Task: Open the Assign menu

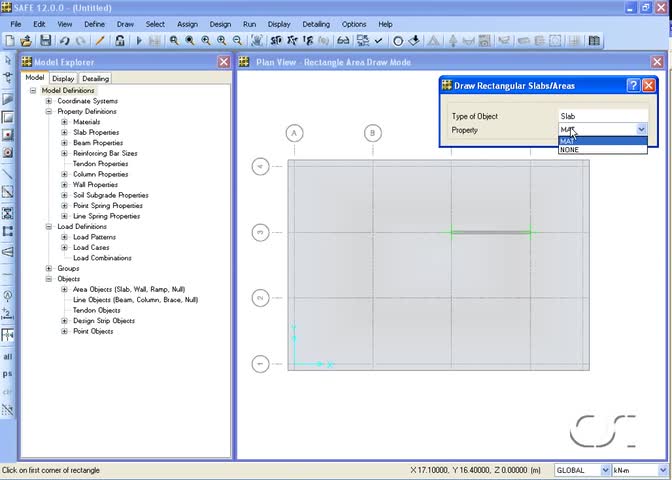Action: point(187,24)
